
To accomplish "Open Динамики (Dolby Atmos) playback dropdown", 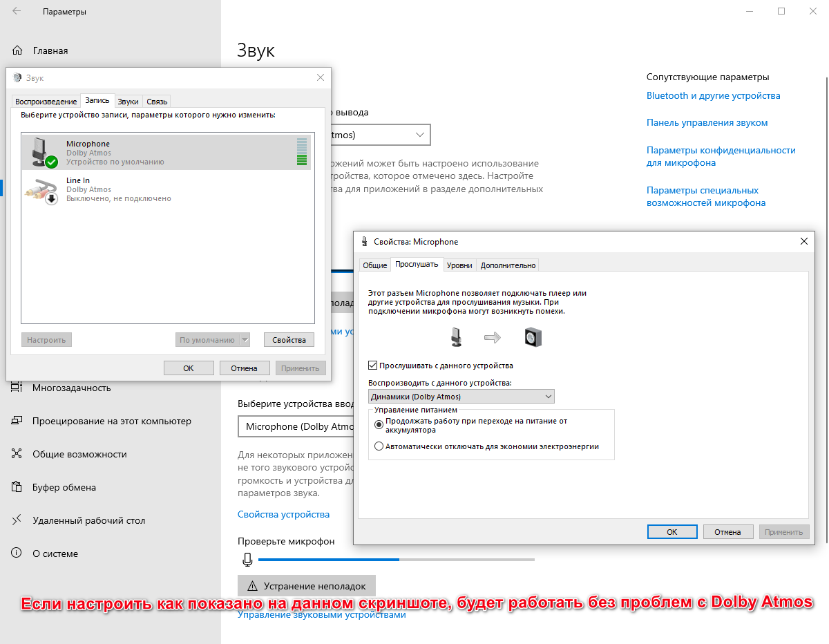I will pyautogui.click(x=461, y=397).
